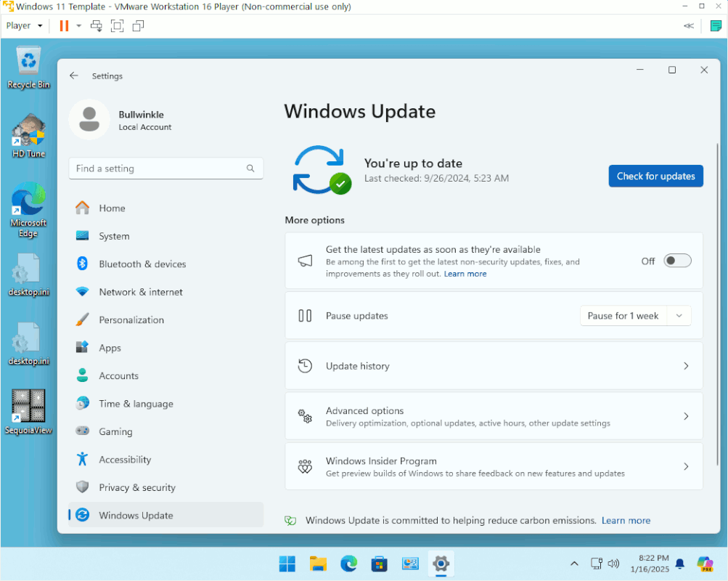Open the notification bell in system tray

pyautogui.click(x=679, y=564)
